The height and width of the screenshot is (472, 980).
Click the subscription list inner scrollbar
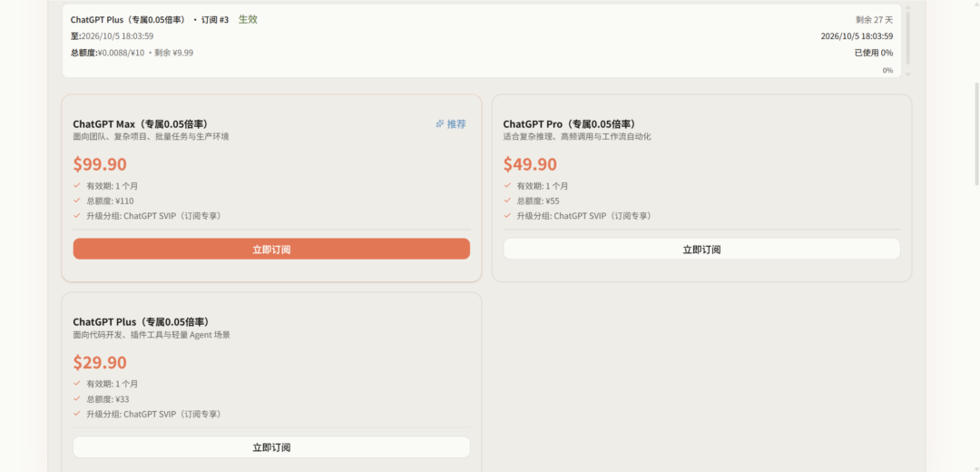click(908, 37)
